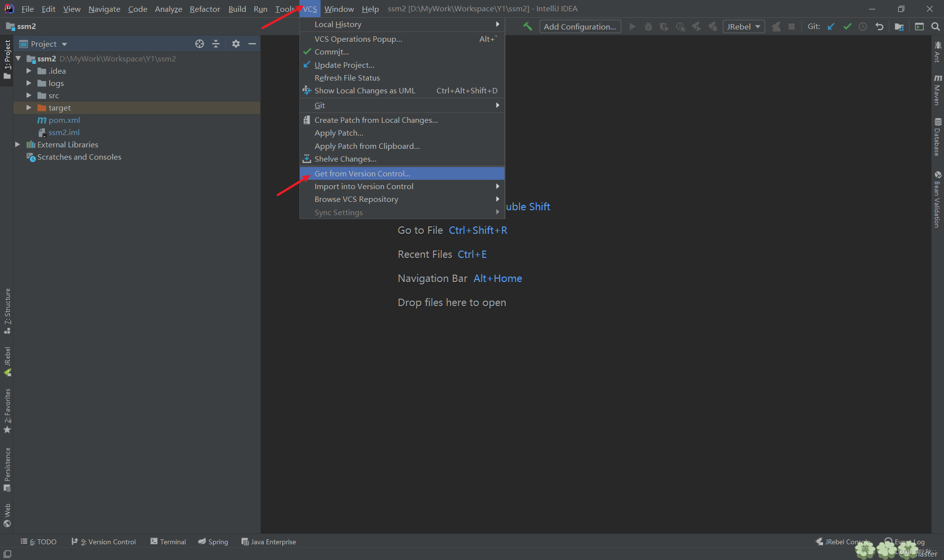This screenshot has width=944, height=560.
Task: Hide the Project panel with minus icon
Action: [x=252, y=44]
